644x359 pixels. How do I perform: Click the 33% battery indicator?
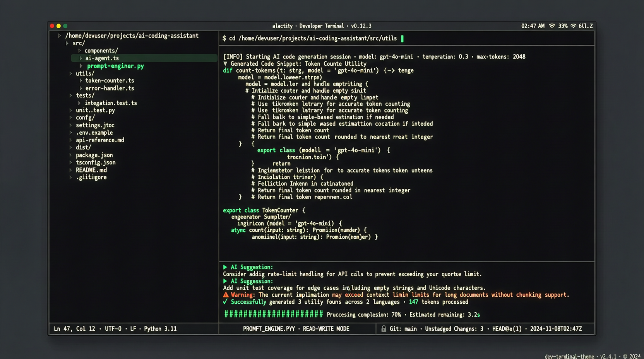pos(563,26)
